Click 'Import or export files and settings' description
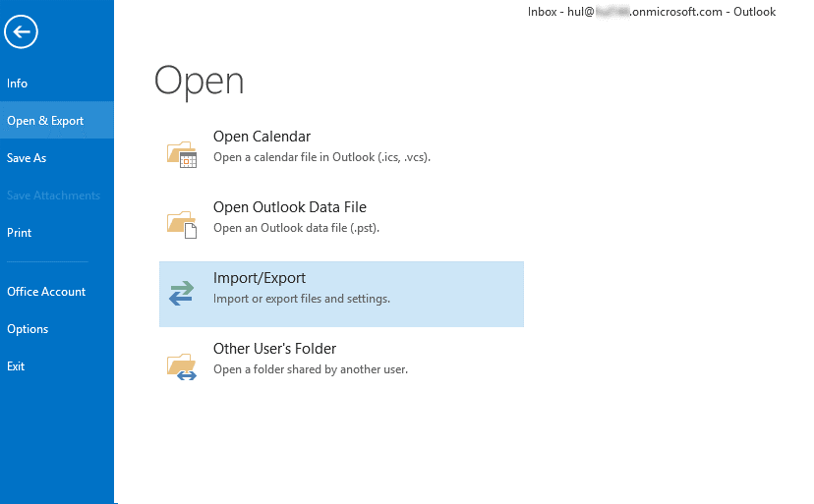This screenshot has height=504, width=814. tap(302, 299)
